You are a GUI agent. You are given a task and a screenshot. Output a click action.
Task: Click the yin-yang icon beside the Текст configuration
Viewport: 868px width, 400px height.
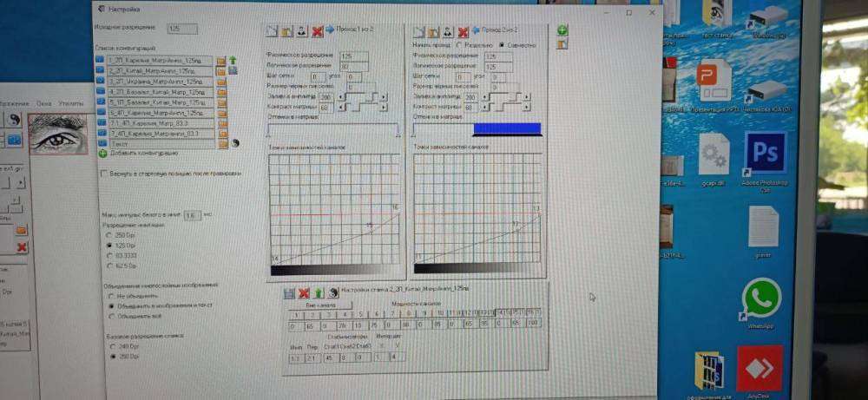pos(233,142)
